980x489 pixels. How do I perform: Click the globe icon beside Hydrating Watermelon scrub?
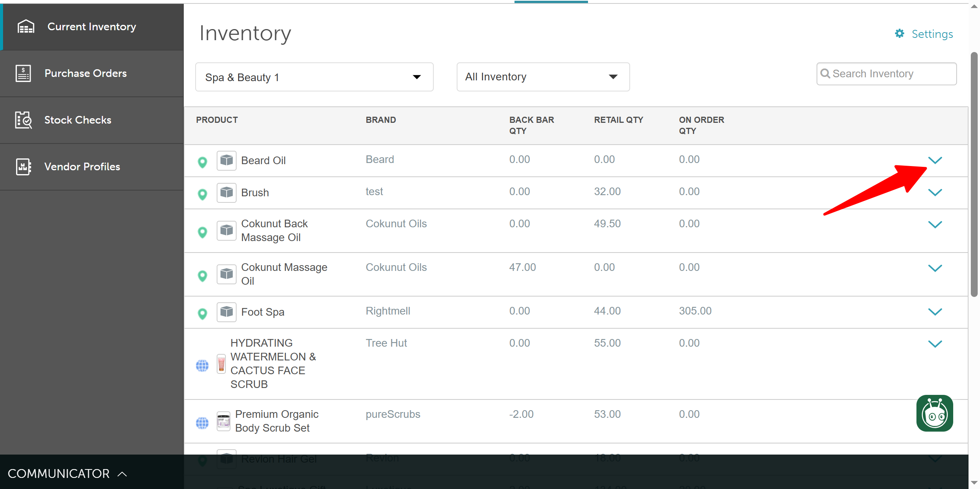tap(202, 365)
